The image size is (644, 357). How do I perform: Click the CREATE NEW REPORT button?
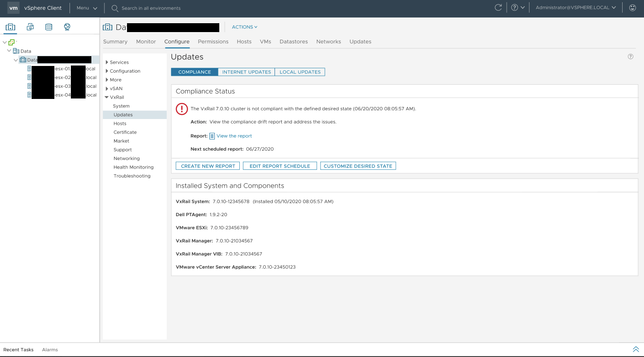[207, 165]
